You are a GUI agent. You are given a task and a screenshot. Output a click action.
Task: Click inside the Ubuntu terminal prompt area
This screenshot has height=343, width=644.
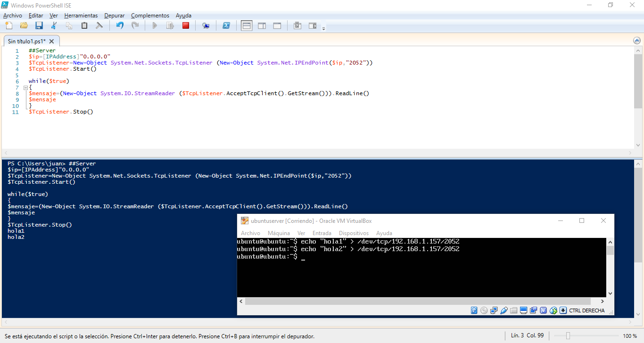click(x=420, y=273)
